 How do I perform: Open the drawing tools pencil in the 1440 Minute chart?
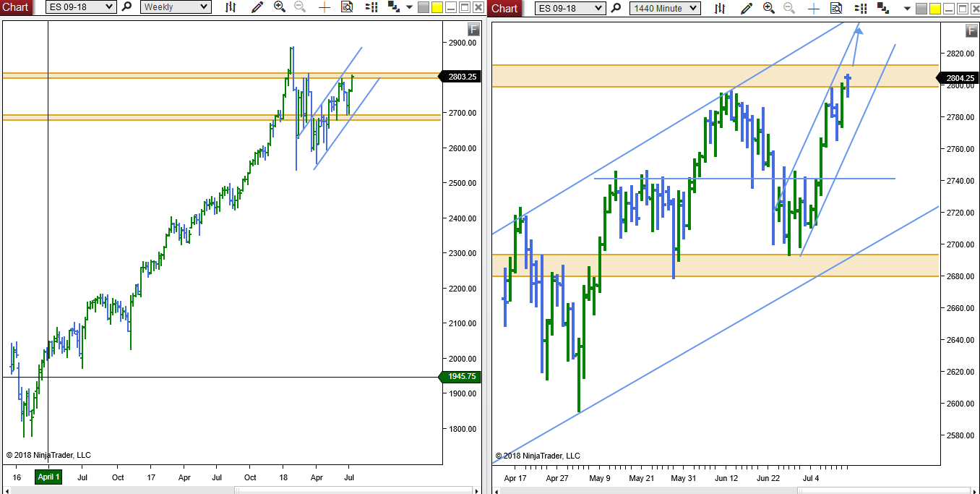click(747, 8)
